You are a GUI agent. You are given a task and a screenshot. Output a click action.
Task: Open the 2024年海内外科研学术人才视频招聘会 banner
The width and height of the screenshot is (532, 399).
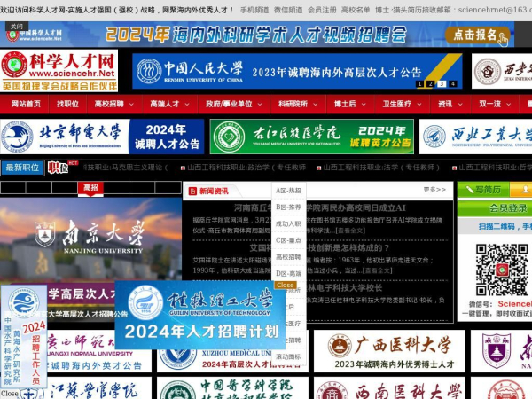pyautogui.click(x=257, y=35)
